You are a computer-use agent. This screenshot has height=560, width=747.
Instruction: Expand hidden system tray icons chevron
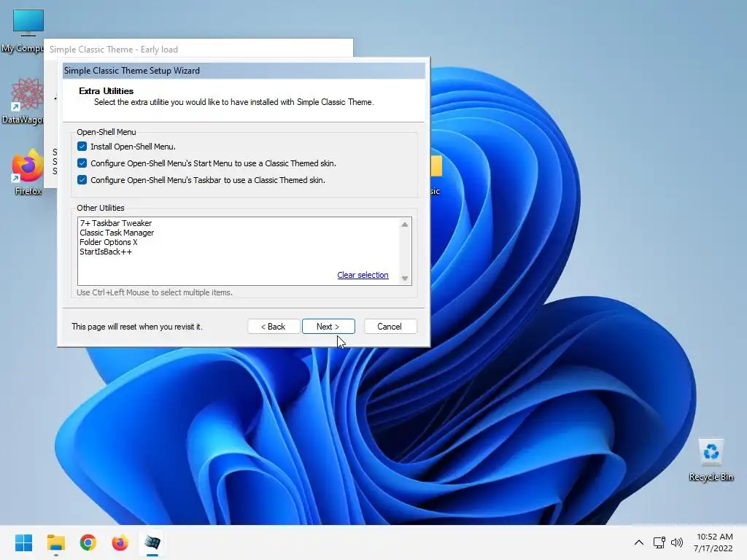639,542
